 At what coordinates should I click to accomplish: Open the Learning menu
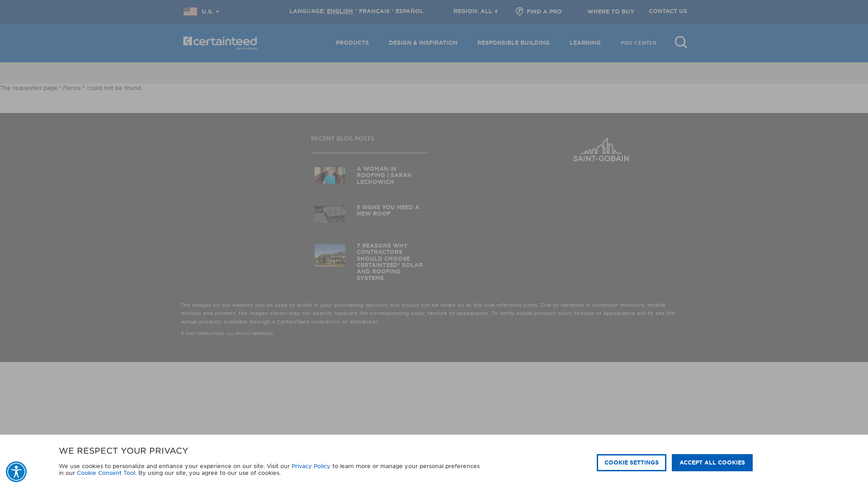click(585, 43)
